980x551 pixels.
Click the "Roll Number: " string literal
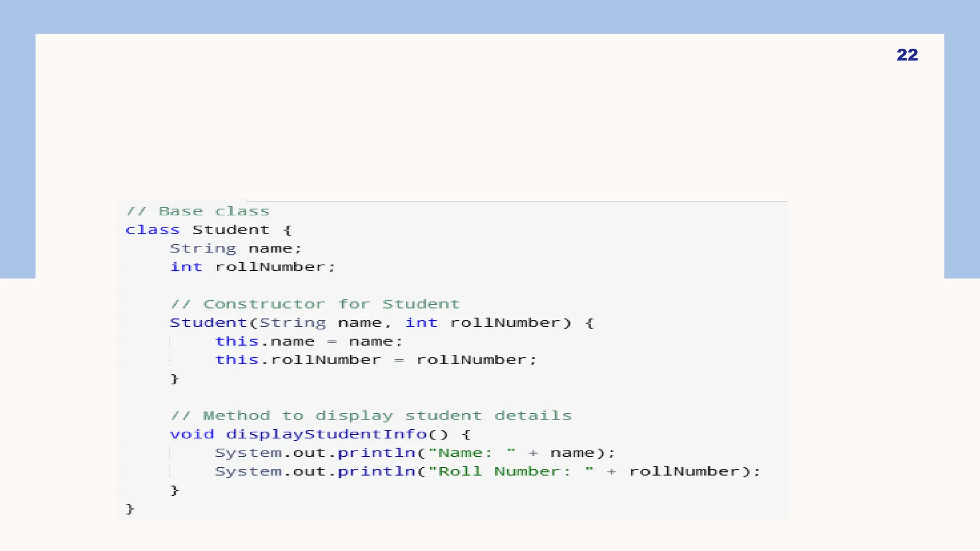pyautogui.click(x=511, y=472)
